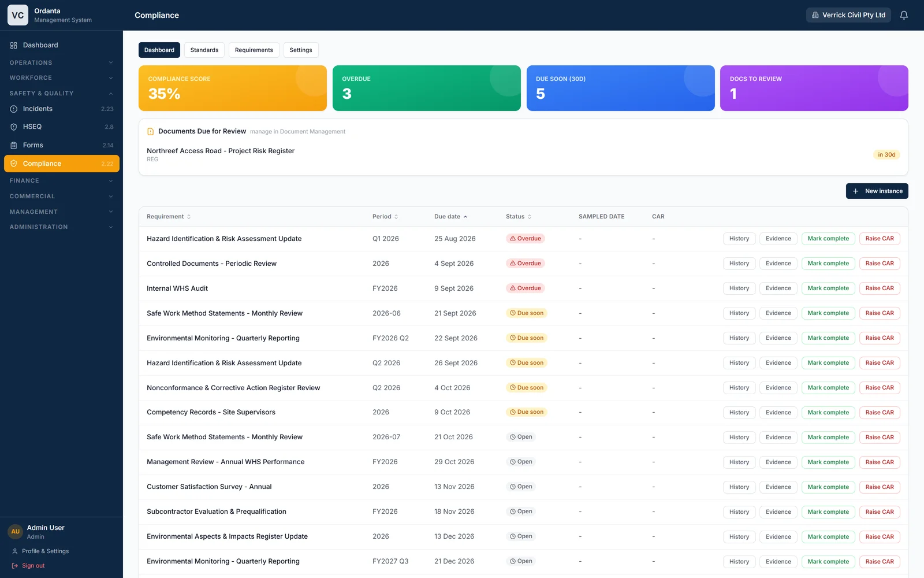Sort by Status column arrows
The width and height of the screenshot is (924, 578).
point(530,217)
